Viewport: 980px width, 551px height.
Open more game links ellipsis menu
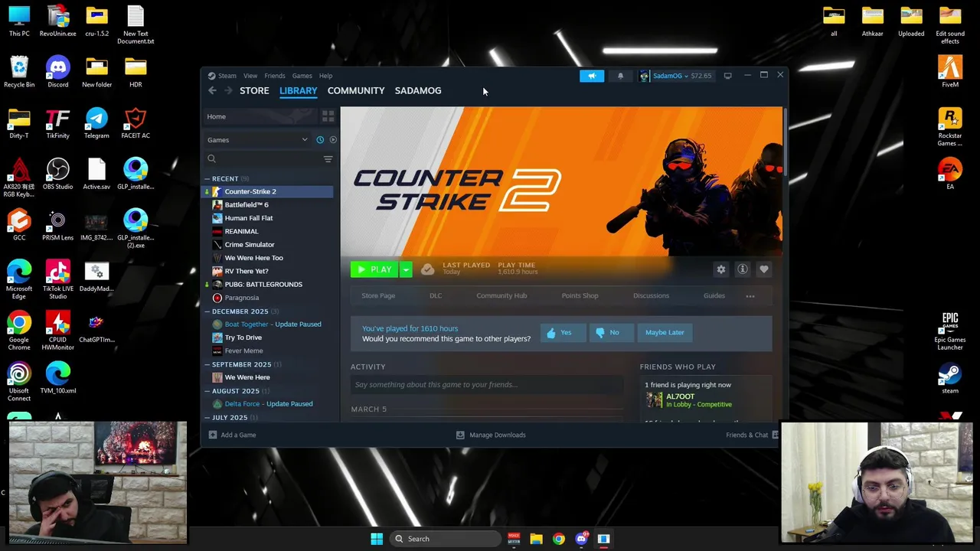(750, 296)
